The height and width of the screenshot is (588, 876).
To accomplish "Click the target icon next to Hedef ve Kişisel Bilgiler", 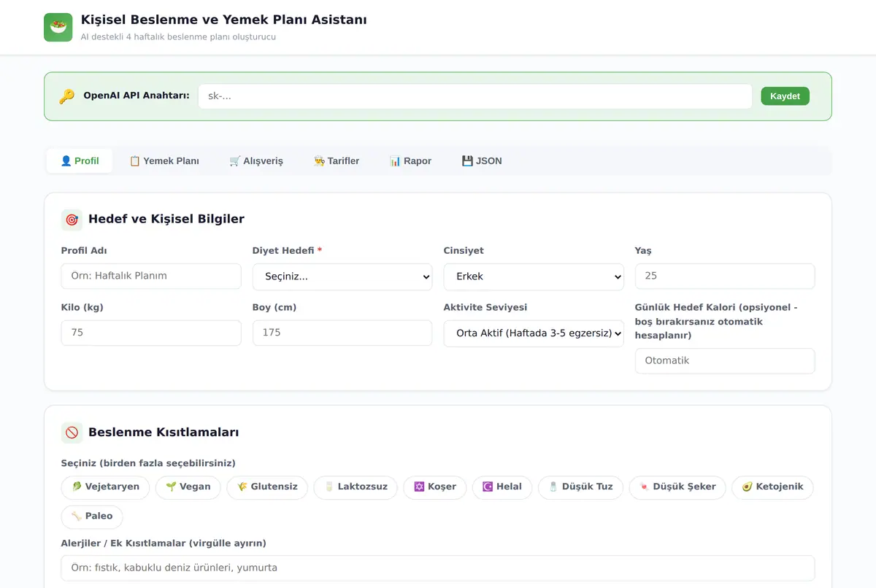I will coord(72,219).
